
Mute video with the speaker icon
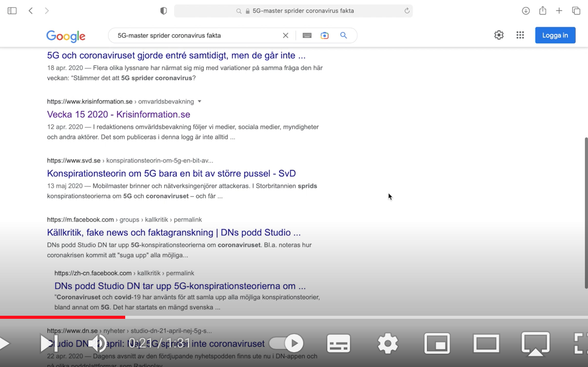coord(99,343)
